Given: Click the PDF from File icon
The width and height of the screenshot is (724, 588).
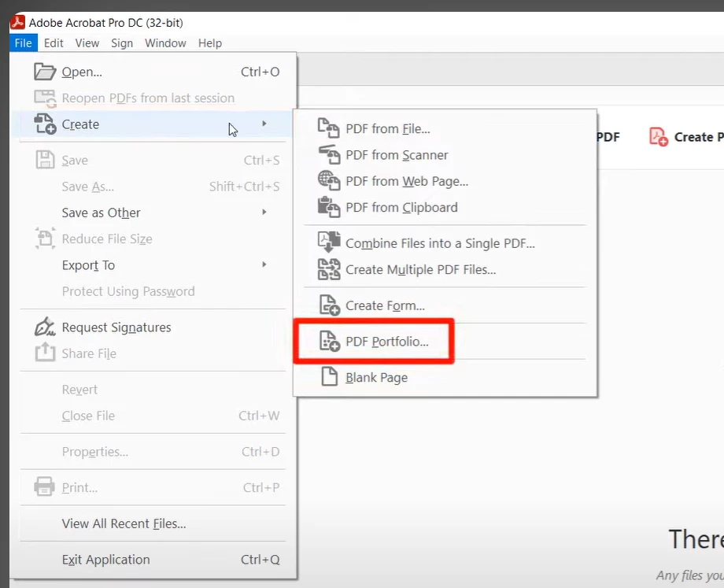Looking at the screenshot, I should coord(328,128).
